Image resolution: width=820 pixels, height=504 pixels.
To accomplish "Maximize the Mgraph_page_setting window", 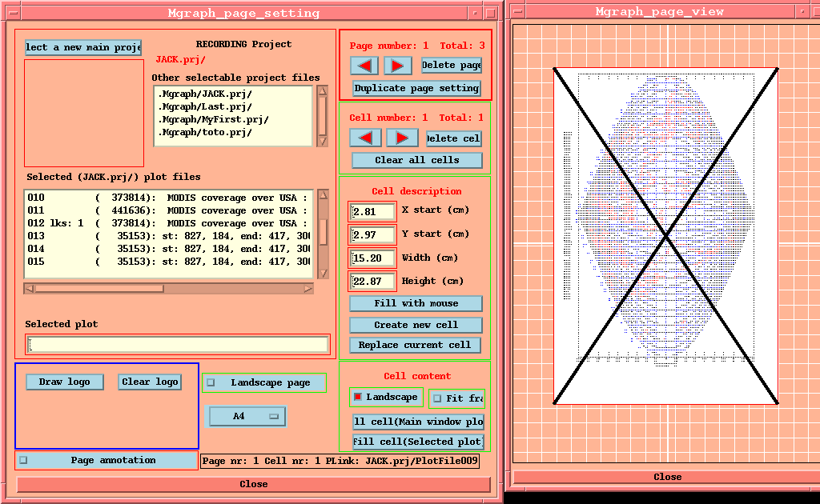I will coord(491,13).
